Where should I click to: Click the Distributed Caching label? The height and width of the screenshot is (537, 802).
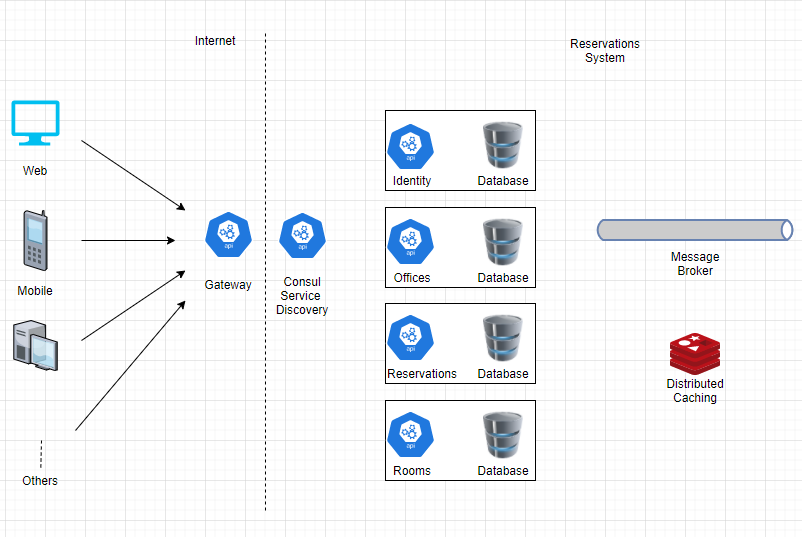pyautogui.click(x=695, y=391)
